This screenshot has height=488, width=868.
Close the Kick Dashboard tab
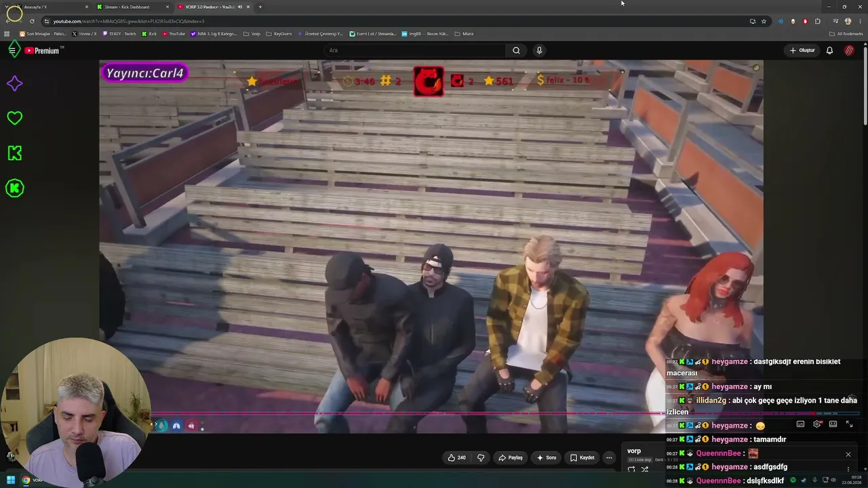pyautogui.click(x=167, y=7)
